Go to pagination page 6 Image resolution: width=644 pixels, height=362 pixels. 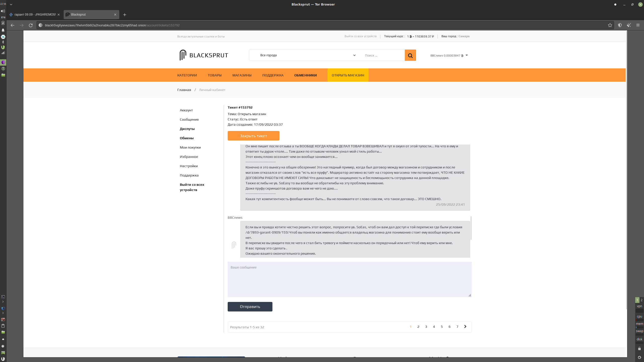450,327
